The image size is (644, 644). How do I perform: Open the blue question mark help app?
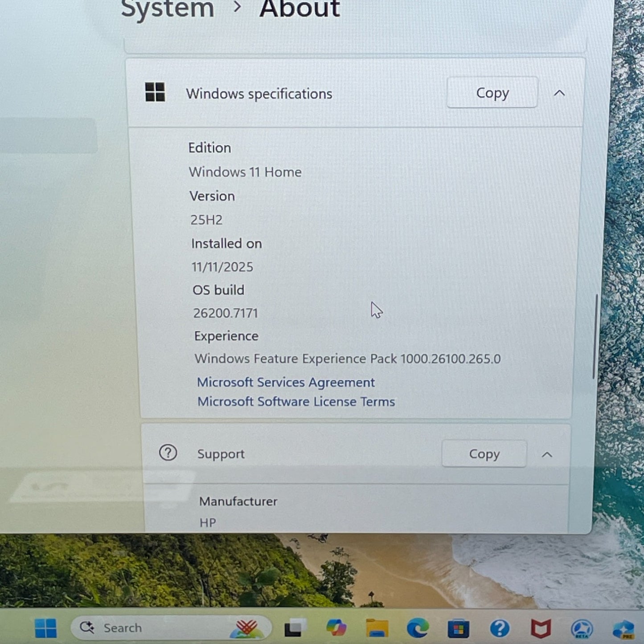[500, 629]
